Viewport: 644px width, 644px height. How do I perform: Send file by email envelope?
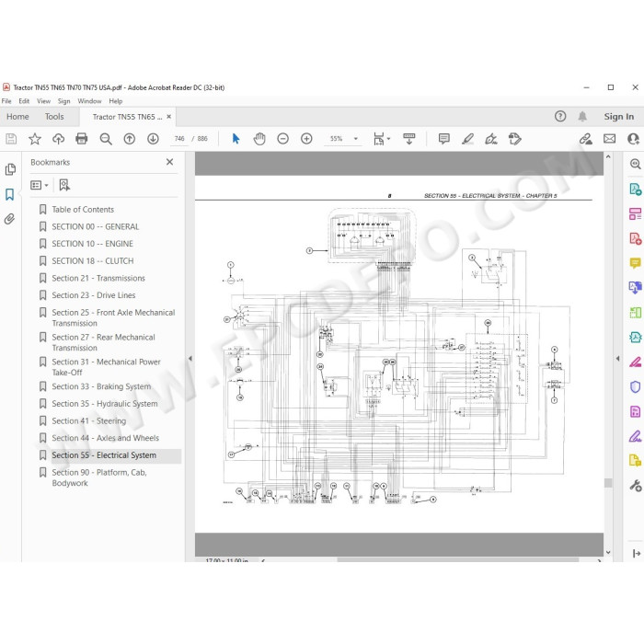click(x=609, y=139)
